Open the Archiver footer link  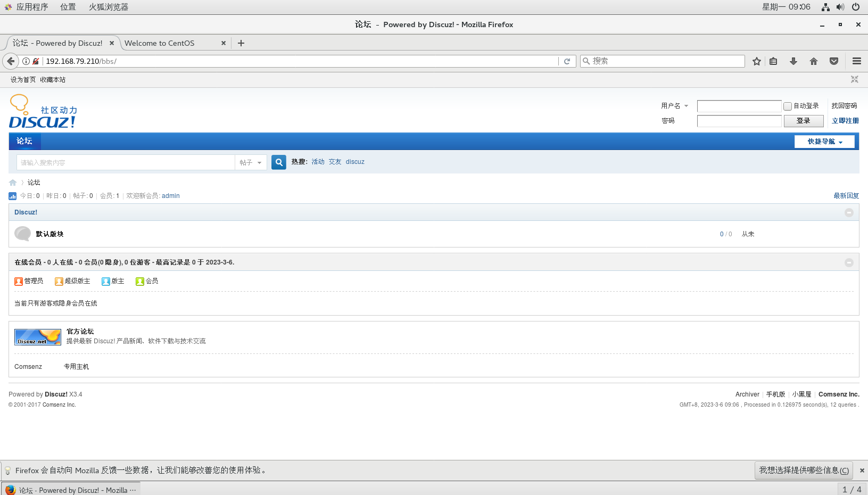coord(747,394)
